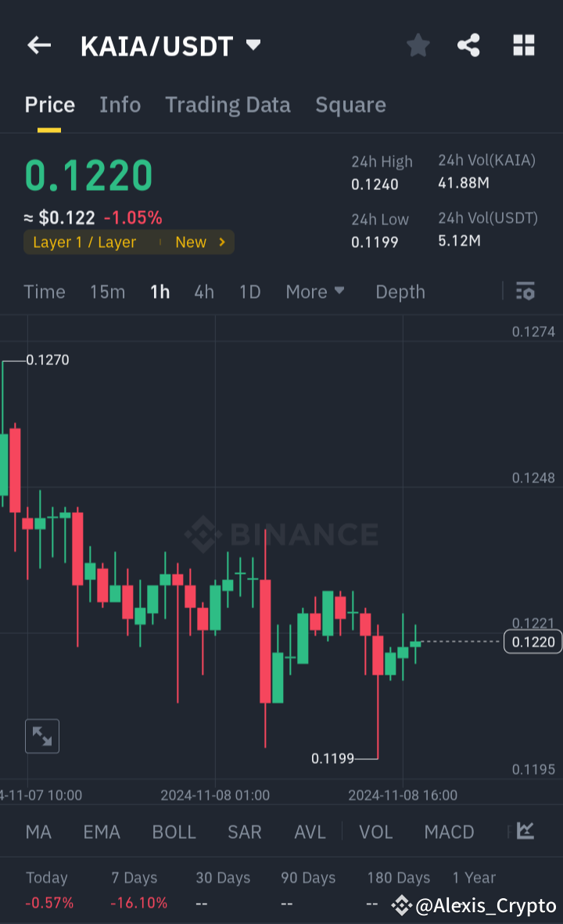Open the grid menu at top right
The width and height of the screenshot is (563, 924).
[523, 45]
